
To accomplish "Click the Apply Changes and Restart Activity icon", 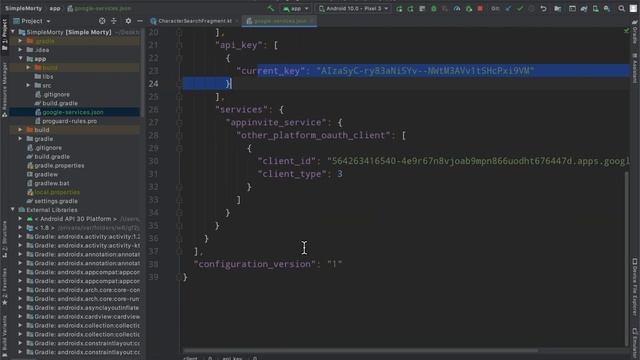I will point(411,9).
